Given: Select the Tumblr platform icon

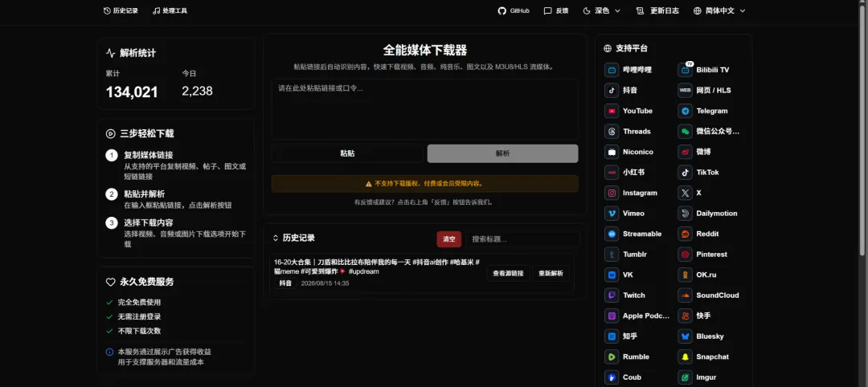Looking at the screenshot, I should coord(612,255).
